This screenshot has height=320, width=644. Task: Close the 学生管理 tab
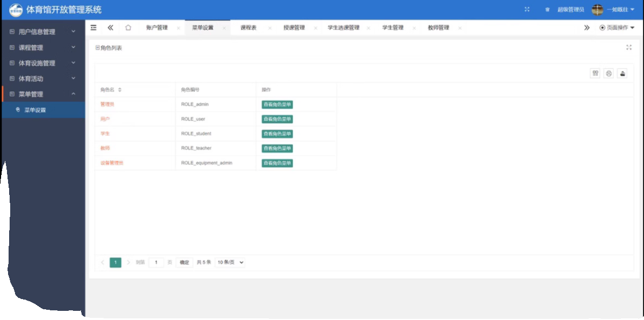tap(414, 28)
